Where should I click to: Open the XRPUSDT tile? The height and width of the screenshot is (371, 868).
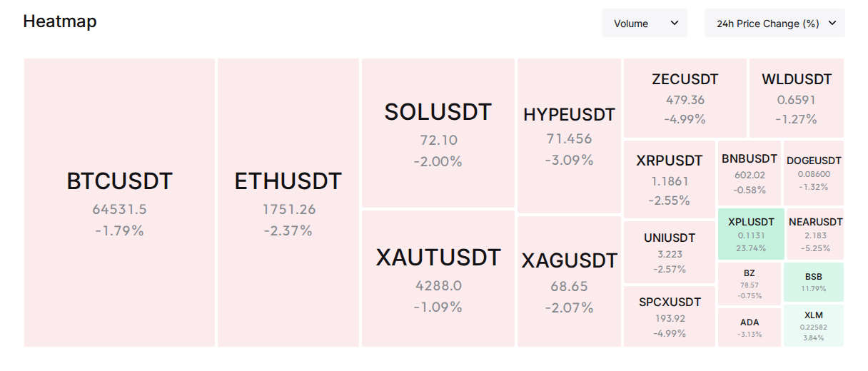pos(670,179)
